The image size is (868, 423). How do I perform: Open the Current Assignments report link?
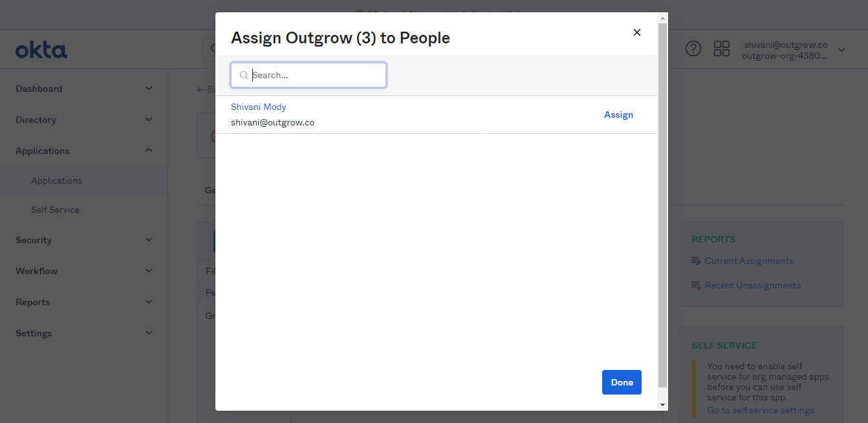coord(749,261)
